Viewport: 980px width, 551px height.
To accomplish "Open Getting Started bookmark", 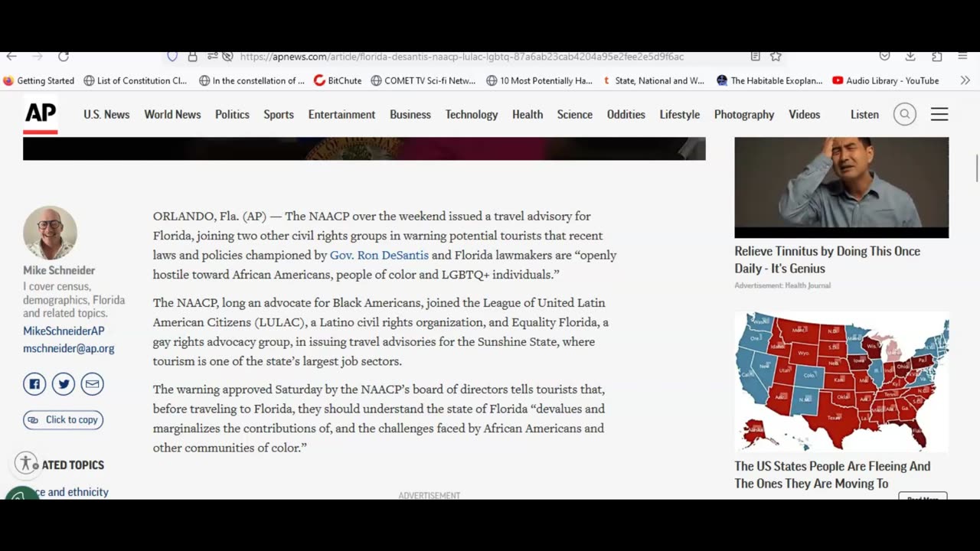I will (x=39, y=80).
